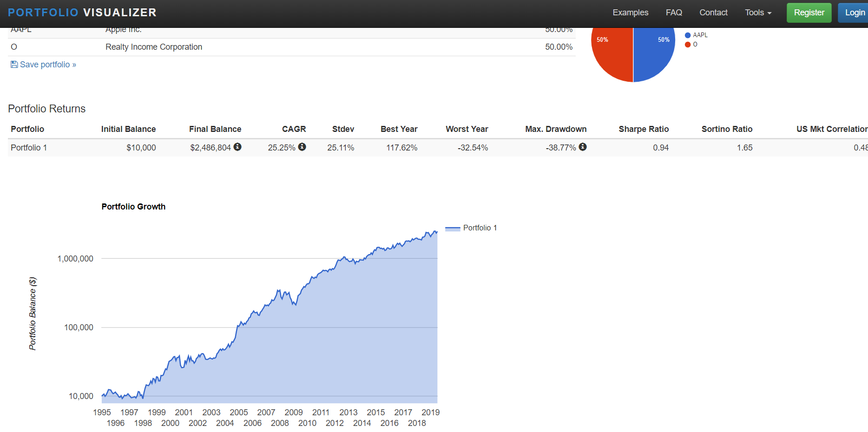Image resolution: width=868 pixels, height=432 pixels.
Task: Click the blue AAPL legend dot
Action: [688, 35]
